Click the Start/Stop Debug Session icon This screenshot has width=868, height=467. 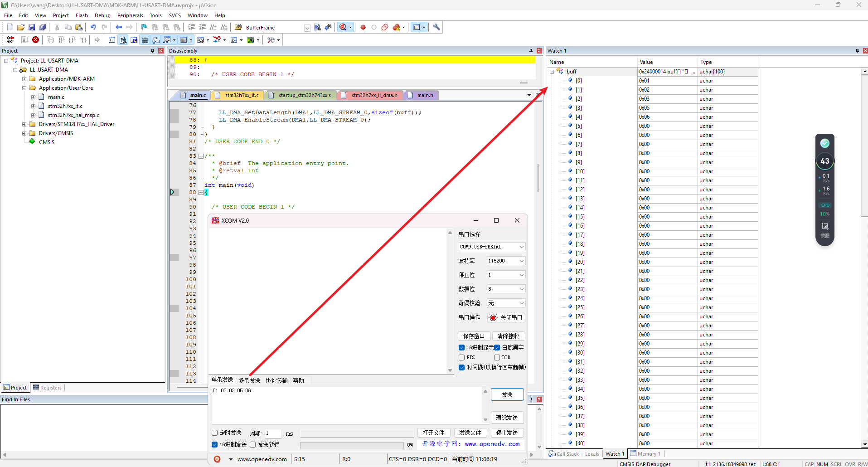pyautogui.click(x=343, y=27)
